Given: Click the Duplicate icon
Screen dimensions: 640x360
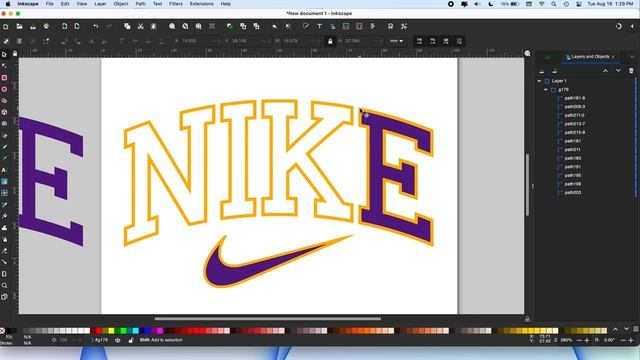Looking at the screenshot, I should [230, 27].
